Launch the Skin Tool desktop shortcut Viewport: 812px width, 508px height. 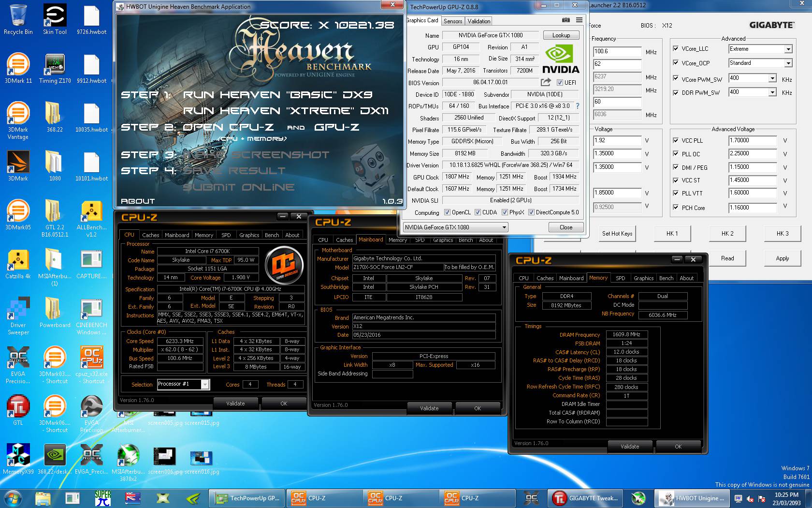(55, 19)
